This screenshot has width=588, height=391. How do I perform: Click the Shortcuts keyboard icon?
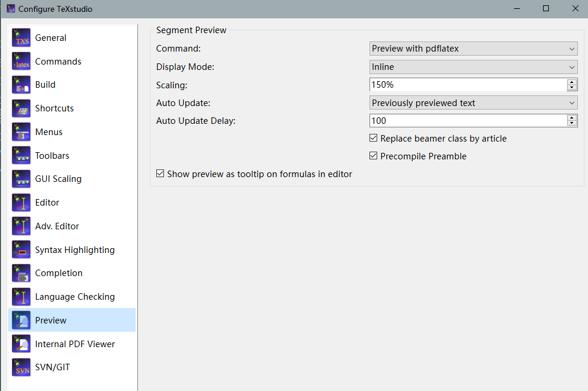click(x=21, y=108)
